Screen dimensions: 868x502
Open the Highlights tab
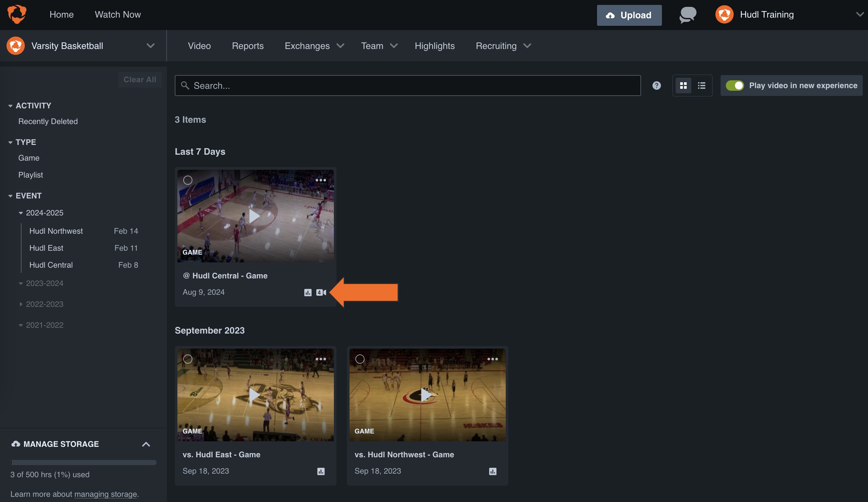435,45
